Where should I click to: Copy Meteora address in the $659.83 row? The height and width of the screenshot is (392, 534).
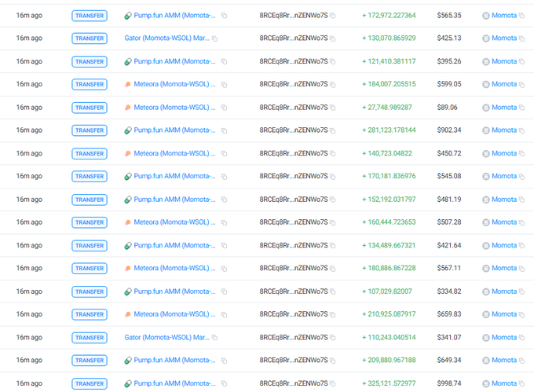coord(224,314)
